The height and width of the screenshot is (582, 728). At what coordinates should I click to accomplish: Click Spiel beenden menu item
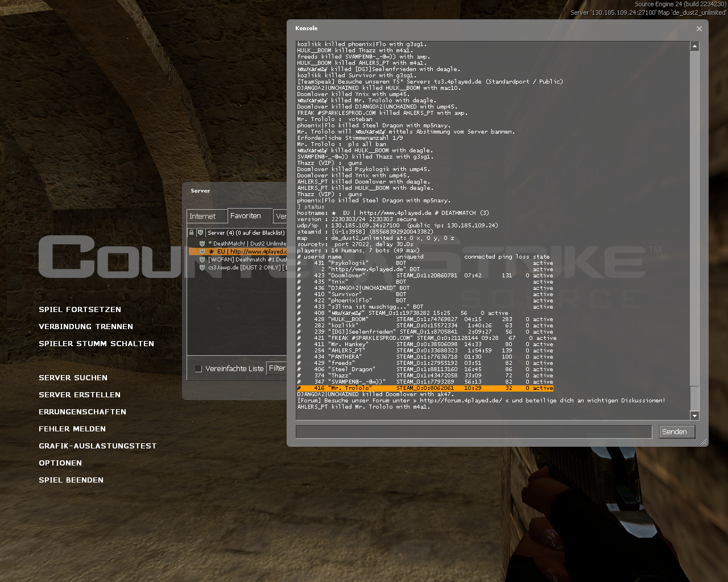click(x=71, y=480)
